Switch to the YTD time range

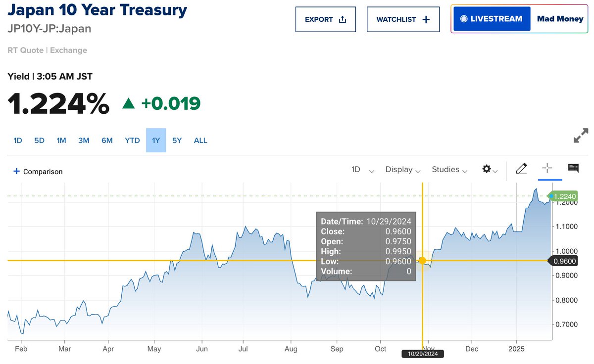point(132,140)
